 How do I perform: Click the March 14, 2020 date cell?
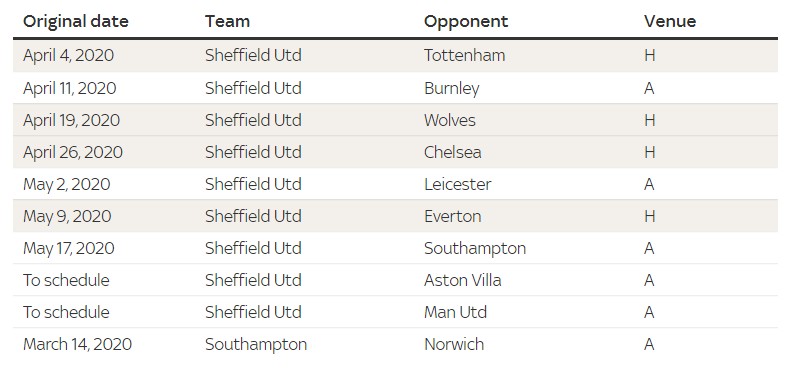coord(77,345)
